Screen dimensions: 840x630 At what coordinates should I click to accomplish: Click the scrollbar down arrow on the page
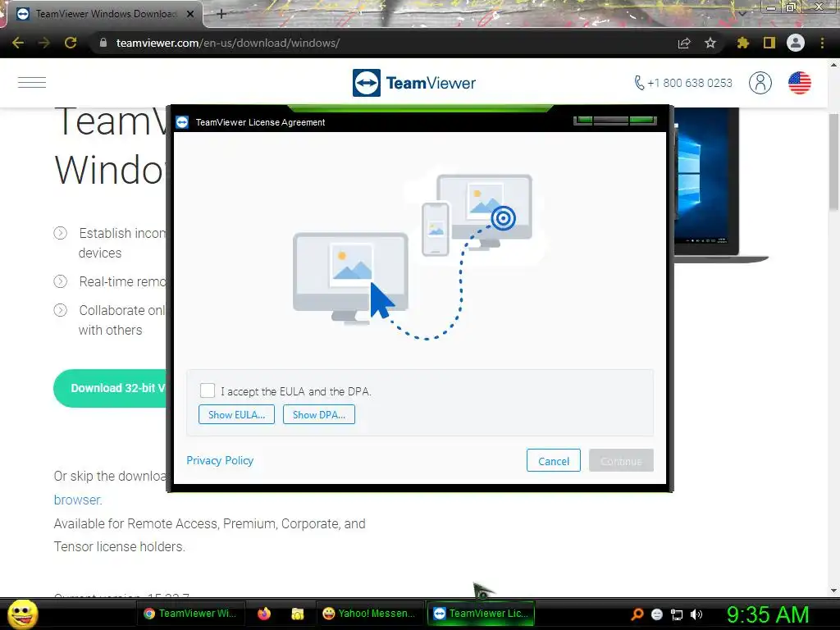pyautogui.click(x=833, y=591)
